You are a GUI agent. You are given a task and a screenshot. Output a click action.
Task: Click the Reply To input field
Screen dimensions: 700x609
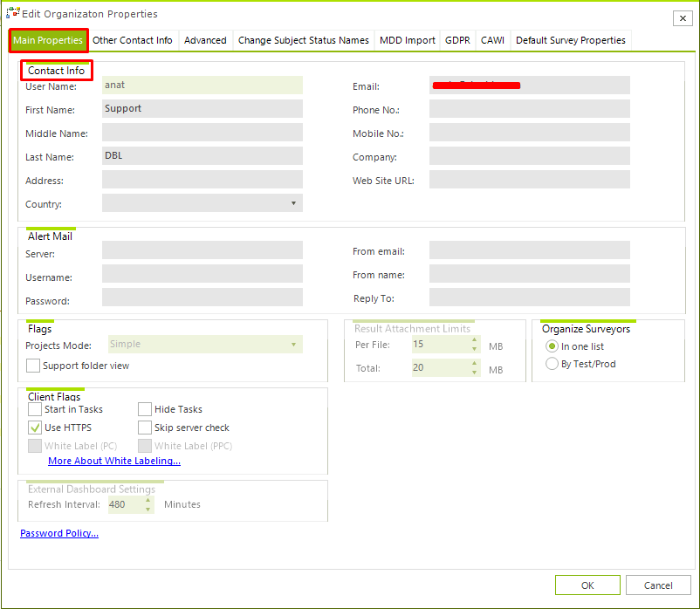(530, 298)
